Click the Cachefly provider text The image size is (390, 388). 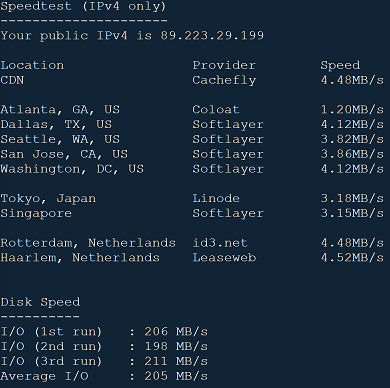224,80
